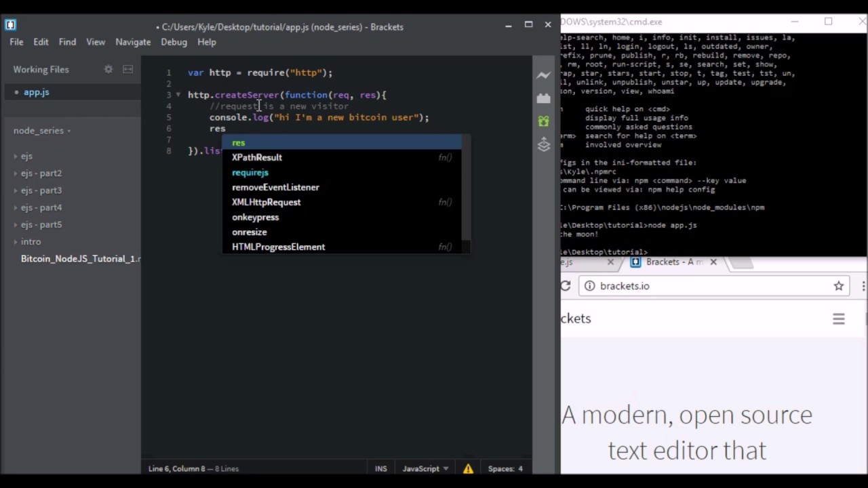Screen dimensions: 868x488
Task: Choose onresize from code hints
Action: point(342,232)
